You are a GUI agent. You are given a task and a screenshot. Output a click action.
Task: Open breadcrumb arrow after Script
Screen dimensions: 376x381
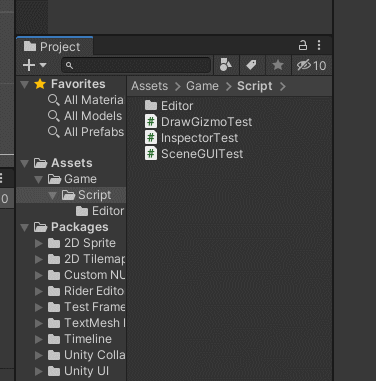pyautogui.click(x=283, y=86)
